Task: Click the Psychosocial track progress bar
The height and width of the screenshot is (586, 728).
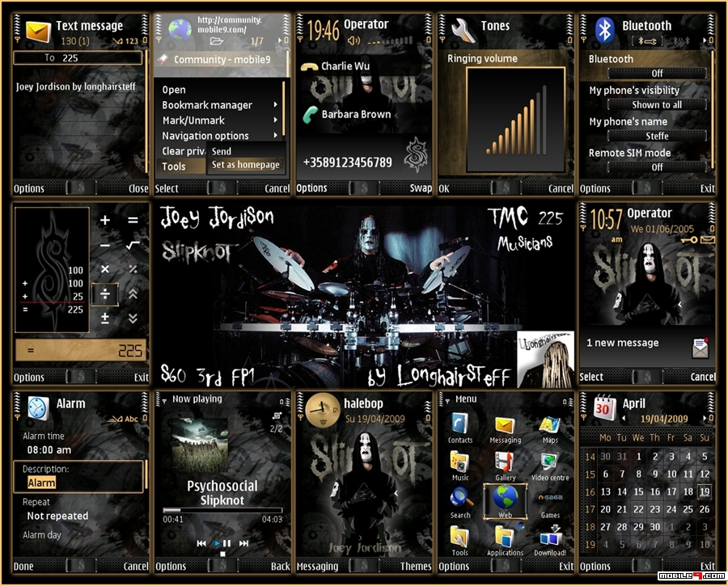Action: [x=222, y=510]
